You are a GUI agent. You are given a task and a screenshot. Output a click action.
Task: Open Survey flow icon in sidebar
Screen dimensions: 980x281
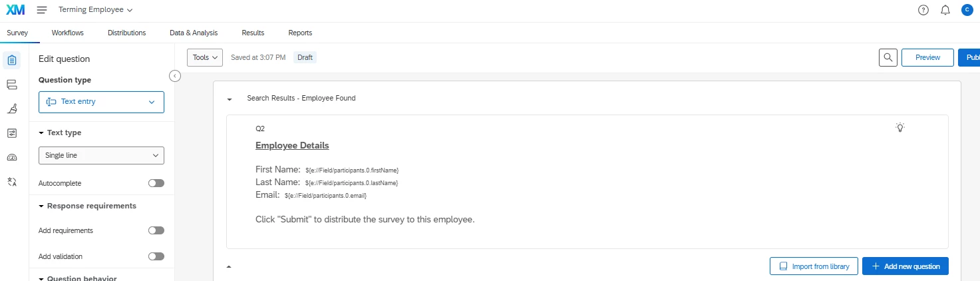pos(11,85)
